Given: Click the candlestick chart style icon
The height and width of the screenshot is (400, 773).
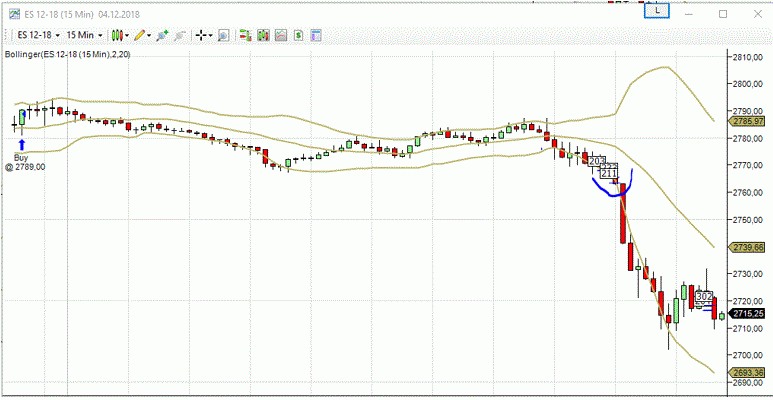Looking at the screenshot, I should [117, 36].
